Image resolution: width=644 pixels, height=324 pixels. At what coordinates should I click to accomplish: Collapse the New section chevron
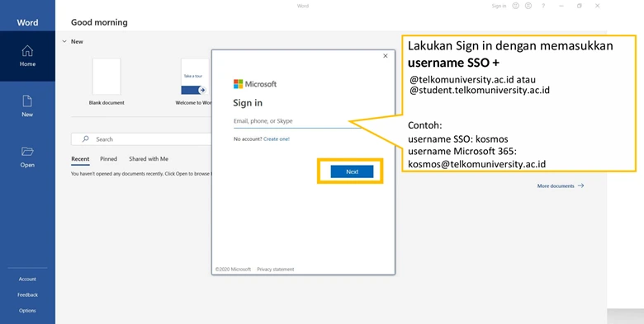pyautogui.click(x=64, y=41)
